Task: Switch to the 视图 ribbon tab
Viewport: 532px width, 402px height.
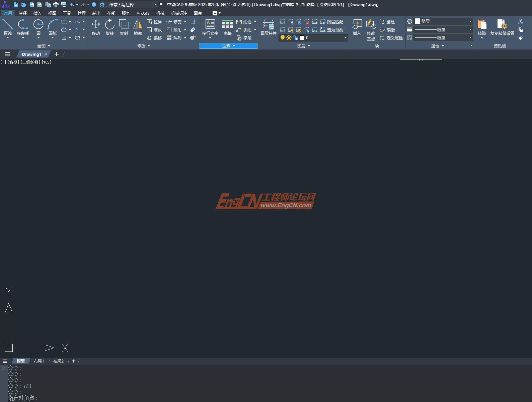Action: [52, 13]
